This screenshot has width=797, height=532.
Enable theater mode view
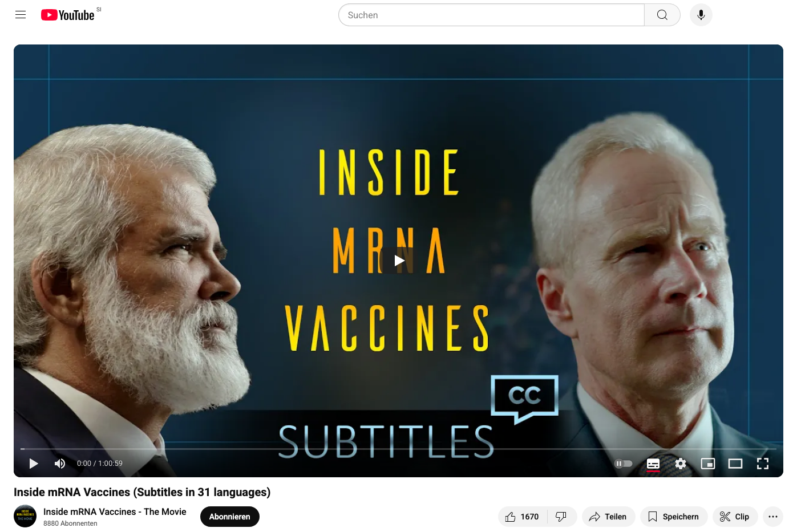tap(735, 464)
